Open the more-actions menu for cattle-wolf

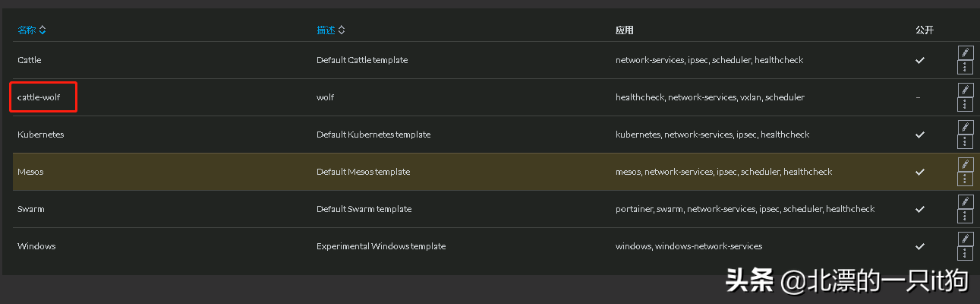(965, 104)
